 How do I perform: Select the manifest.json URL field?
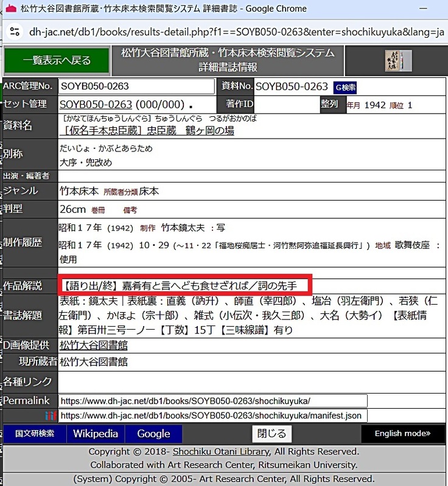[x=213, y=416]
